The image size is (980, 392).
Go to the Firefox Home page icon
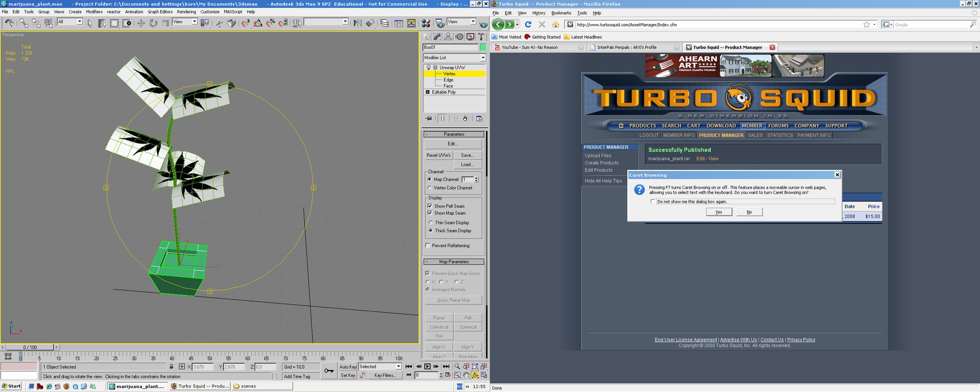tap(555, 24)
